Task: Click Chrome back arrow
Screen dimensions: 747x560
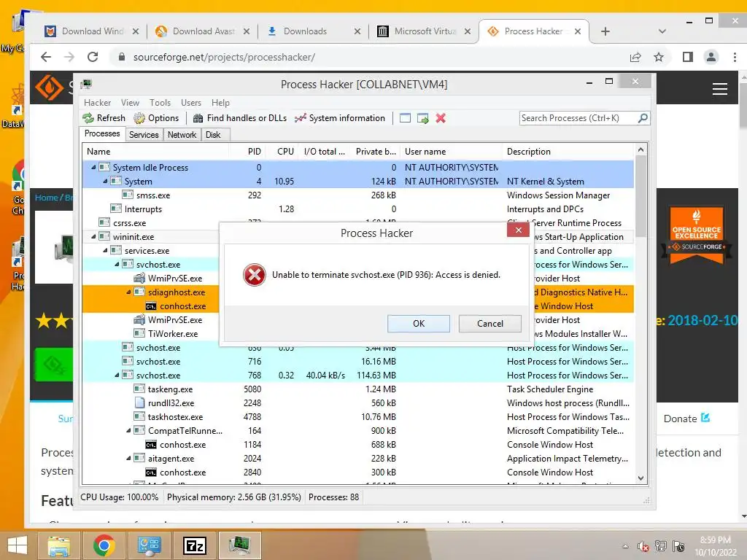Action: tap(46, 57)
